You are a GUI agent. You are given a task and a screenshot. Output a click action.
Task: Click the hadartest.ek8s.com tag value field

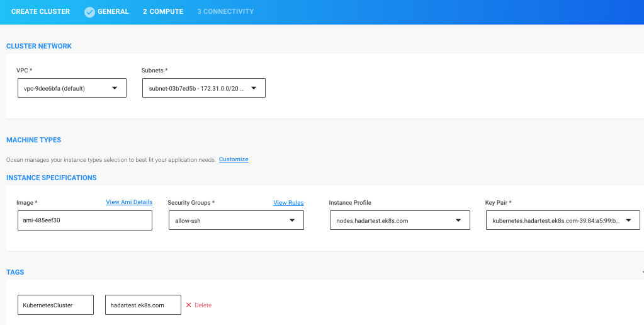tap(143, 305)
